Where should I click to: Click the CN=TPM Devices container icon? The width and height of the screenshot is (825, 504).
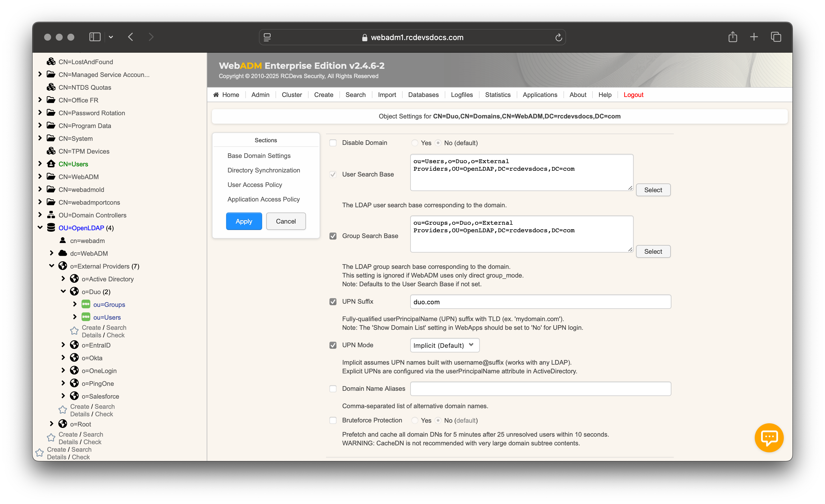(x=51, y=151)
